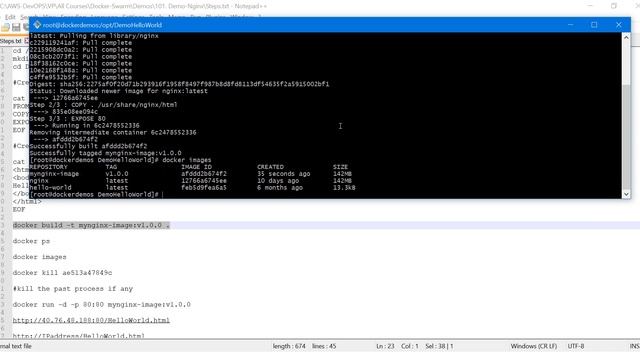
Task: Click the </html> line in the editor
Action: point(27,202)
